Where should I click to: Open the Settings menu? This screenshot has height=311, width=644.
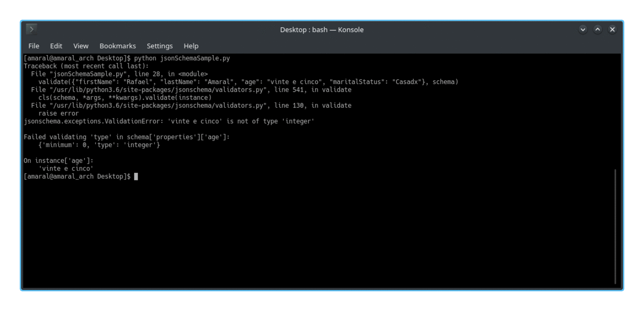click(159, 46)
